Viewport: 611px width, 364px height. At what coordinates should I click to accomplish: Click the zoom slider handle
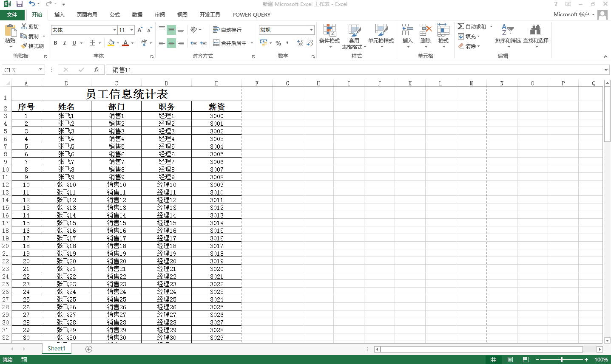tap(562, 360)
